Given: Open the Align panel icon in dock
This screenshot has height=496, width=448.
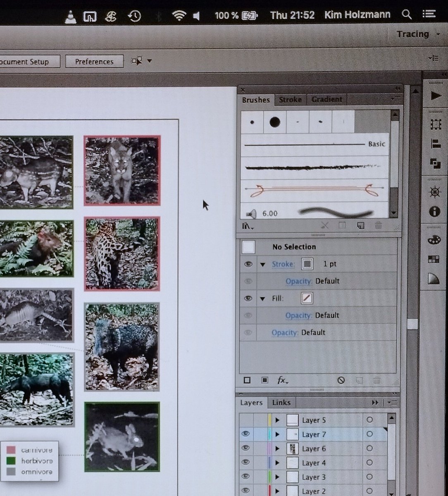Looking at the screenshot, I should (435, 144).
